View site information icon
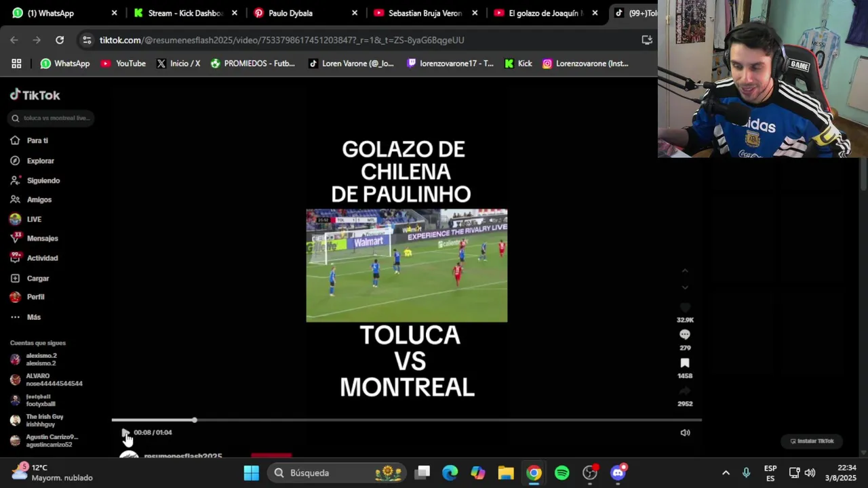 click(87, 40)
